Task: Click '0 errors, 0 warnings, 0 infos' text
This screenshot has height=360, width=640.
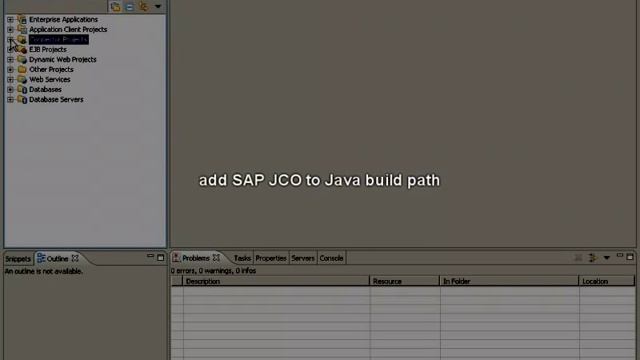Action: coord(213,271)
